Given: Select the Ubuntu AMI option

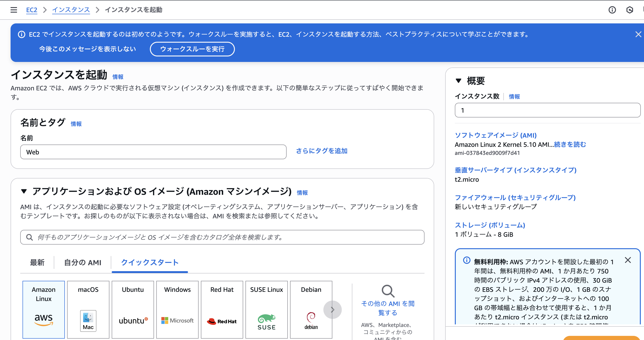Looking at the screenshot, I should 133,309.
